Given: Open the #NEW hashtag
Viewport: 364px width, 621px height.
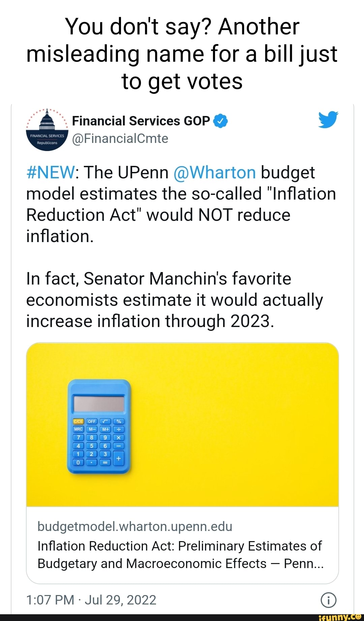Looking at the screenshot, I should pos(51,173).
